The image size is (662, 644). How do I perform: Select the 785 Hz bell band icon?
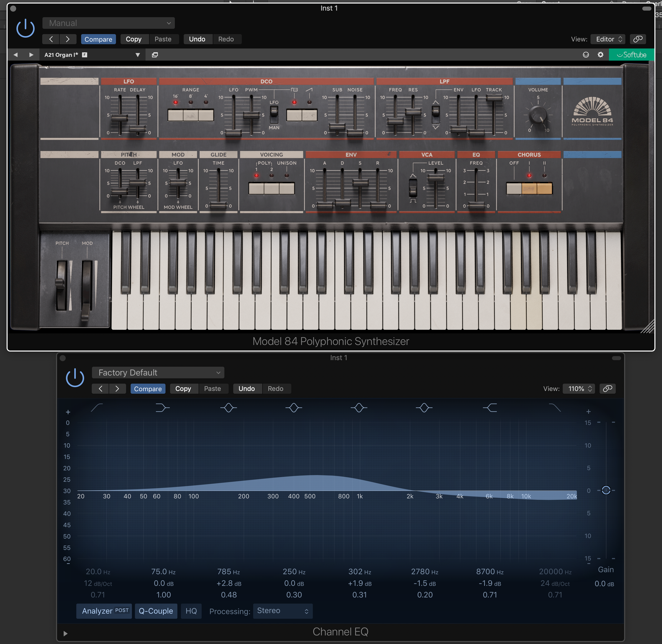tap(228, 408)
